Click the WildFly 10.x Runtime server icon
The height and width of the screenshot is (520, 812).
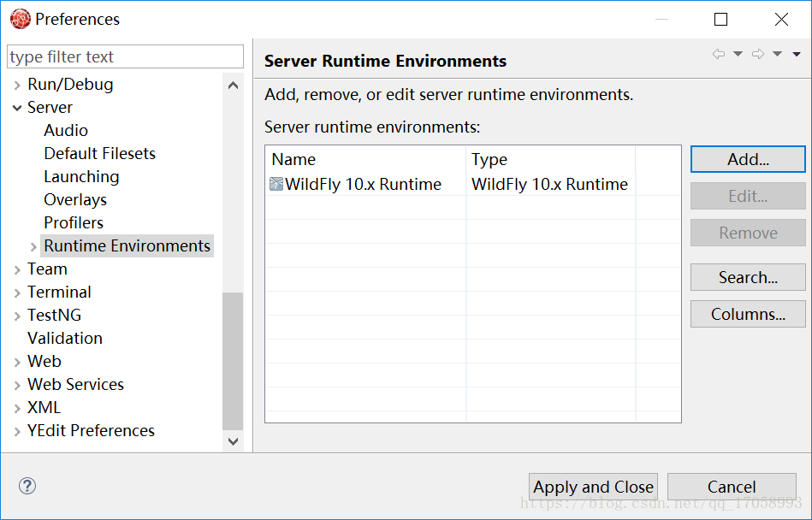276,184
